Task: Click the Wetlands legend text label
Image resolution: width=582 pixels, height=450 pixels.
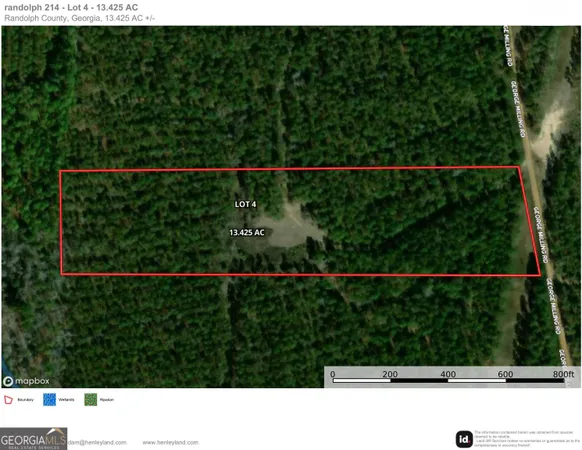Action: point(66,400)
